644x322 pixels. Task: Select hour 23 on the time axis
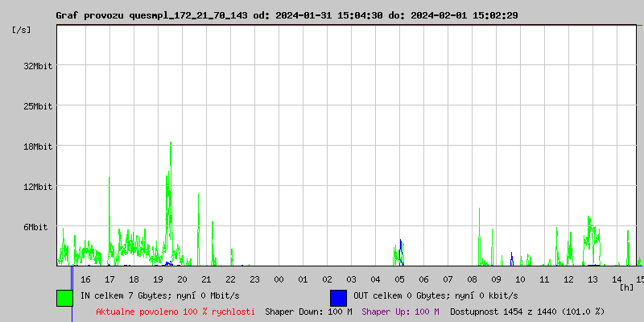point(254,279)
